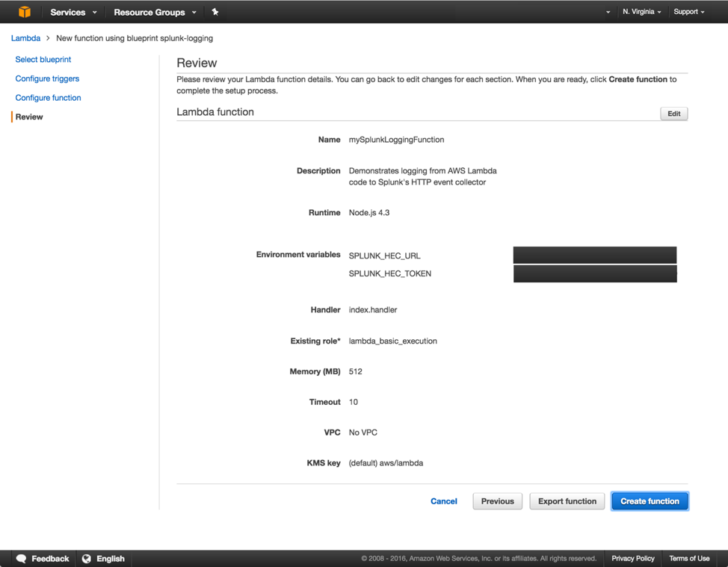Click the SPLUNK_HEC_URL variable name
728x567 pixels.
pyautogui.click(x=384, y=255)
